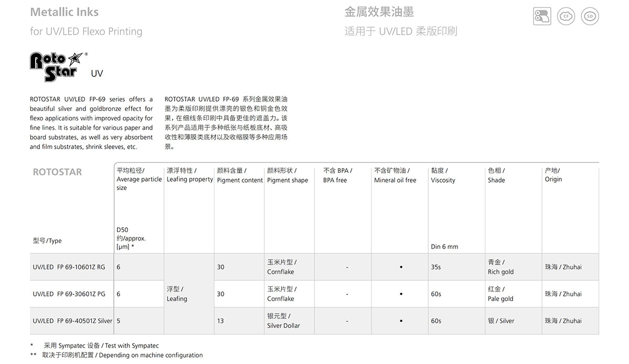This screenshot has width=629, height=364.
Task: Click the SD oval icon
Action: tap(590, 16)
